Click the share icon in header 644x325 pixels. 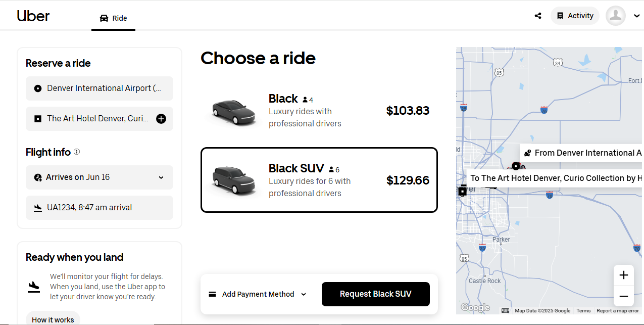[x=538, y=16]
